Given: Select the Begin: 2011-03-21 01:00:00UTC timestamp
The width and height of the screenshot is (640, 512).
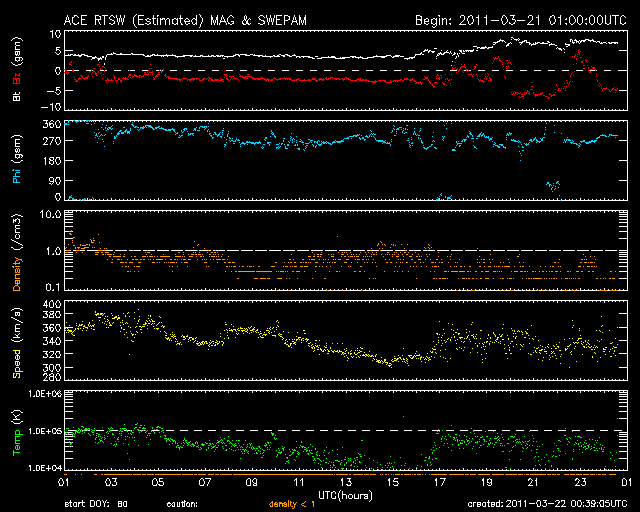Looking at the screenshot, I should click(x=521, y=20).
